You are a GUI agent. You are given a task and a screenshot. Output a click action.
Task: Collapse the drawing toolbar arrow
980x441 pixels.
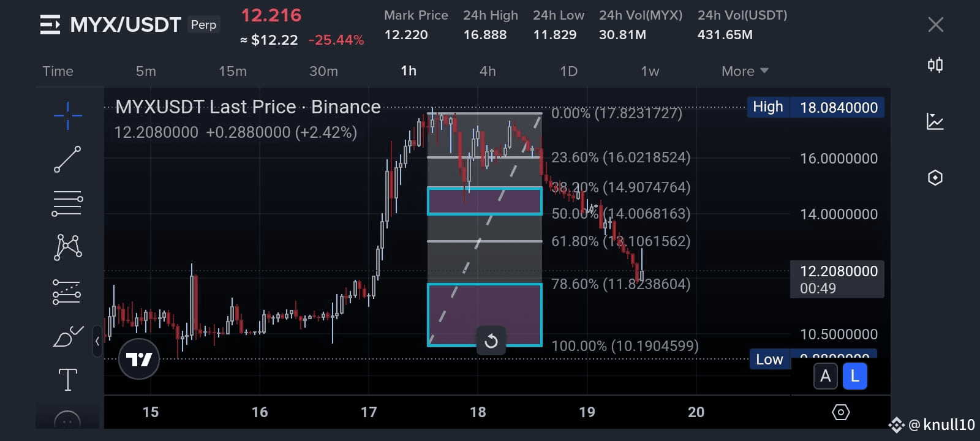click(x=97, y=341)
